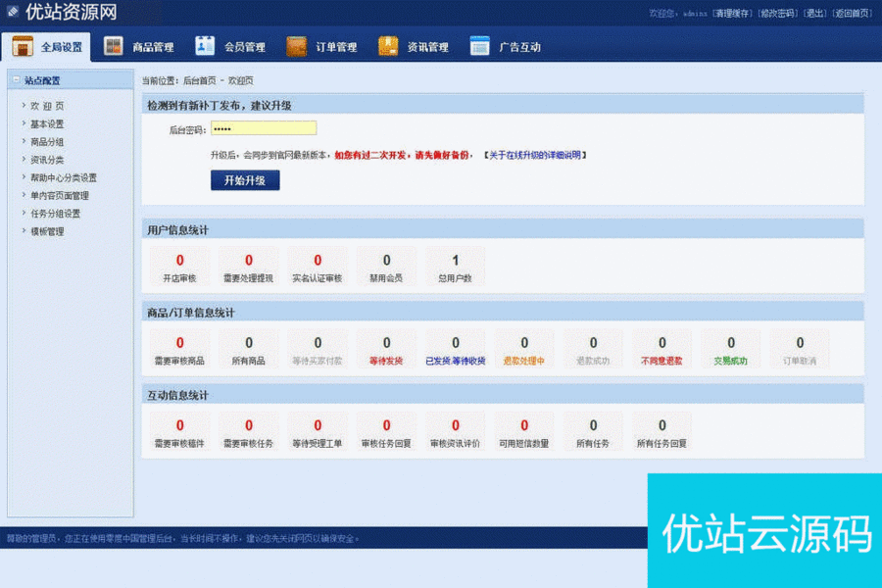The height and width of the screenshot is (588, 882).
Task: Open the 需要审核稿件 stat tile
Action: 180,432
